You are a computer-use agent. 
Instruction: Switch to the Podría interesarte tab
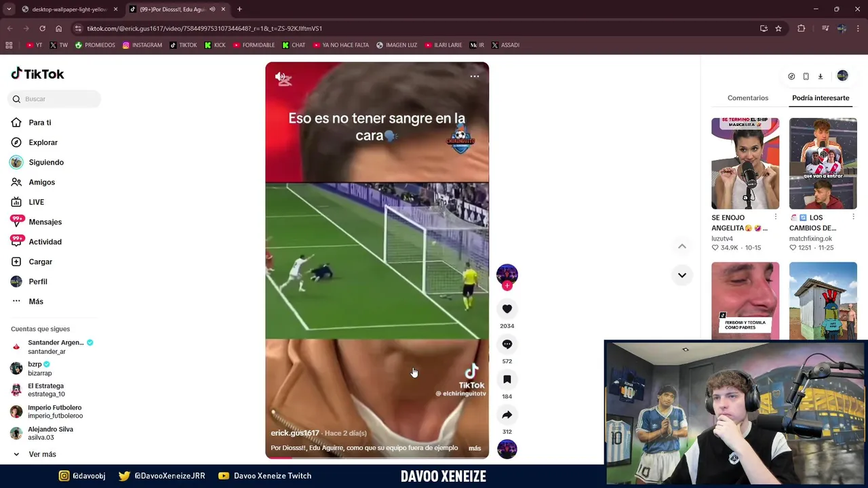(821, 98)
